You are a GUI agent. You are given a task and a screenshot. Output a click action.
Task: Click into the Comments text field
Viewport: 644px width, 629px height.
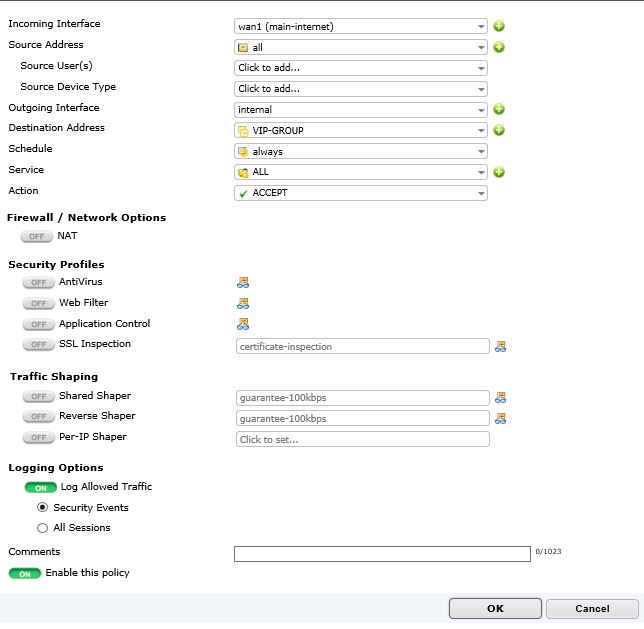pyautogui.click(x=382, y=554)
